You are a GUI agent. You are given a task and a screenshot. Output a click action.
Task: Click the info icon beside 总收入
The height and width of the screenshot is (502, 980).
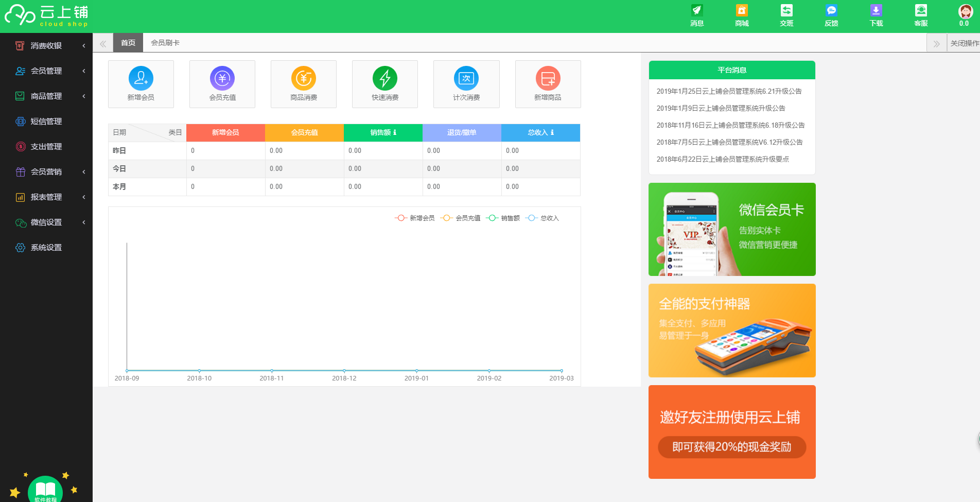tap(552, 132)
